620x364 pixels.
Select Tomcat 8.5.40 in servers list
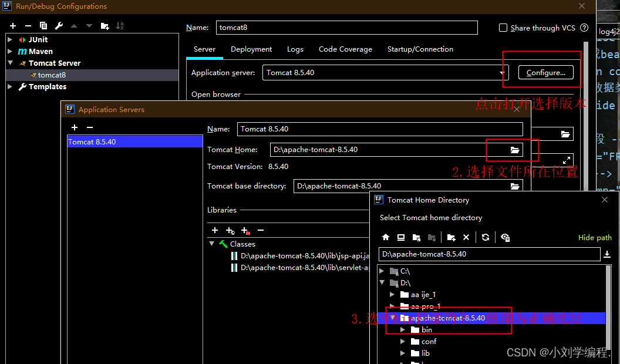(x=135, y=142)
